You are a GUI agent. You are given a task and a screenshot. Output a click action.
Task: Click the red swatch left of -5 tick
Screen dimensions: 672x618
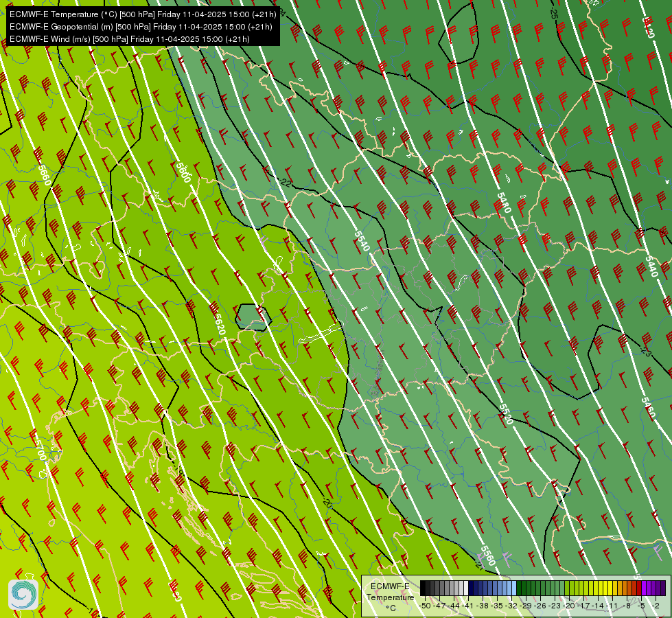click(639, 588)
